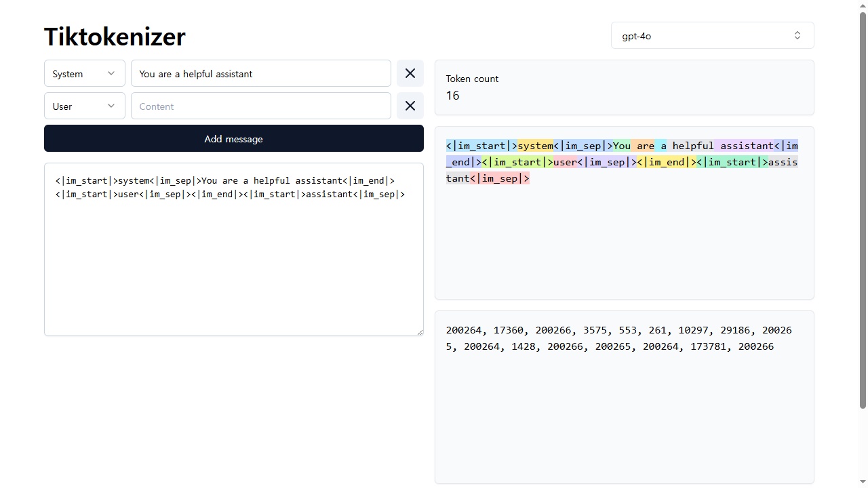
Task: Click the highlighted 'You' token
Action: (622, 146)
